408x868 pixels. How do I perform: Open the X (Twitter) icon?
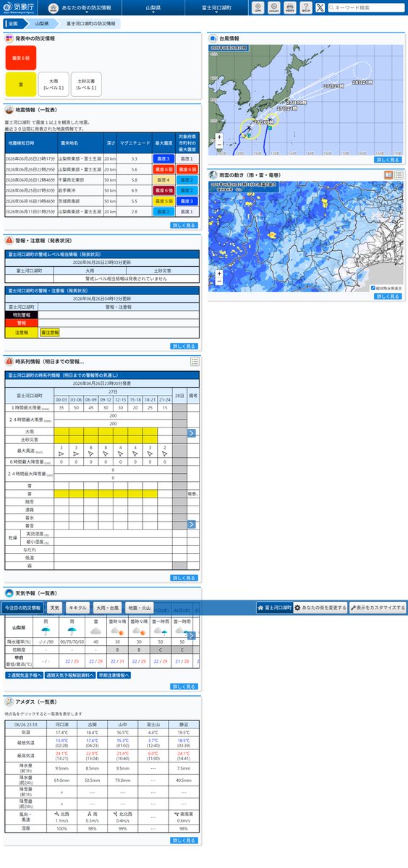click(x=320, y=7)
